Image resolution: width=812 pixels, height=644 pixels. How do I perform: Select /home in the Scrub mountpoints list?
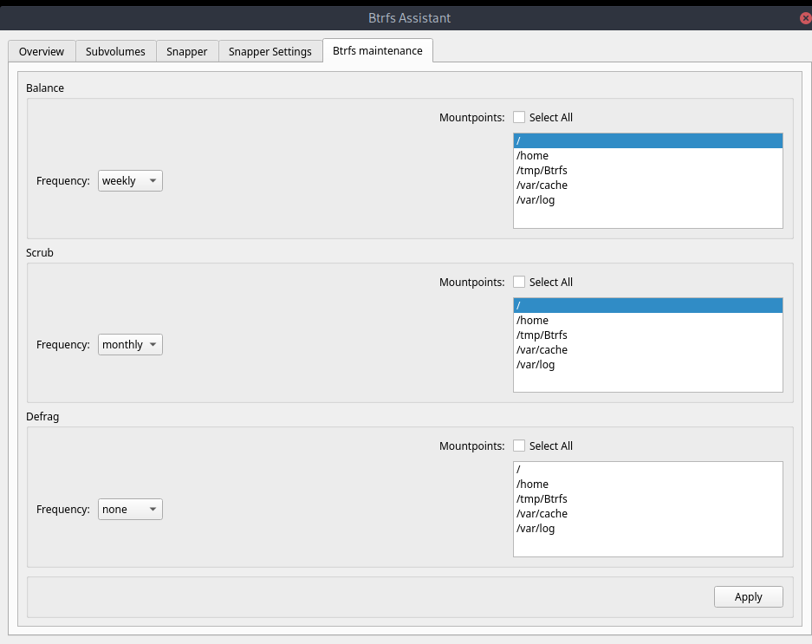648,320
